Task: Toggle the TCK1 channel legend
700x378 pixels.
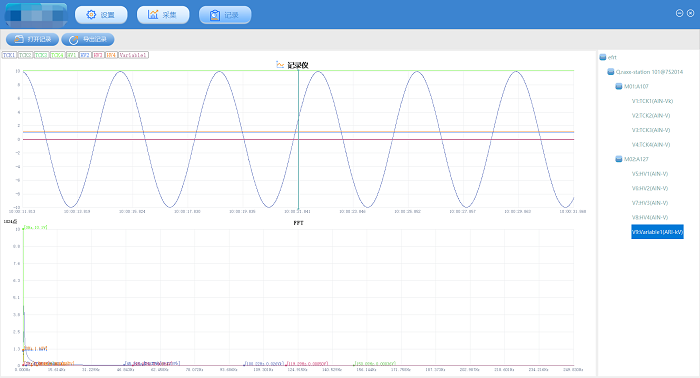Action: point(9,55)
